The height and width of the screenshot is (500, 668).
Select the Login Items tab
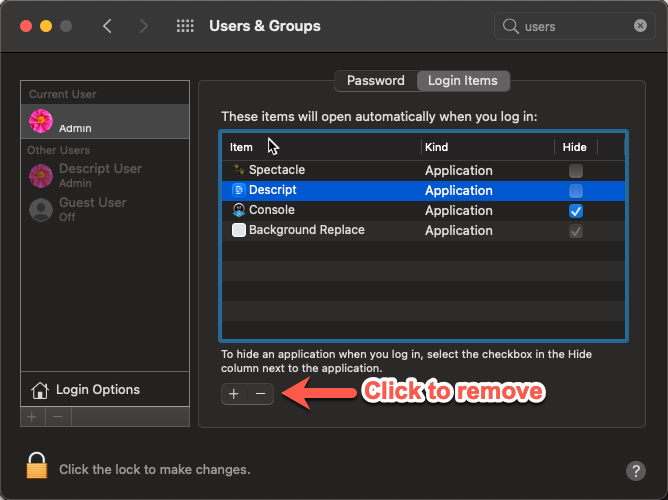463,80
